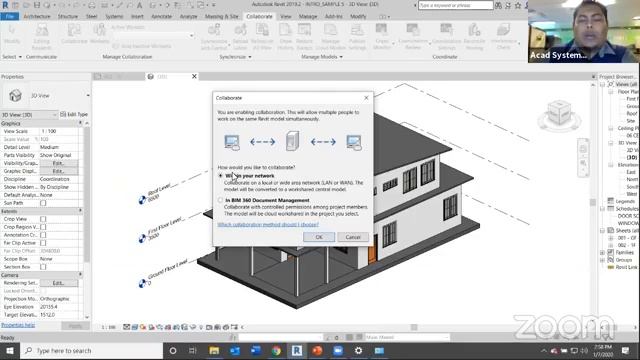Screen dimensions: 640x360
Task: Click the Interference Check icon
Action: click(x=503, y=30)
